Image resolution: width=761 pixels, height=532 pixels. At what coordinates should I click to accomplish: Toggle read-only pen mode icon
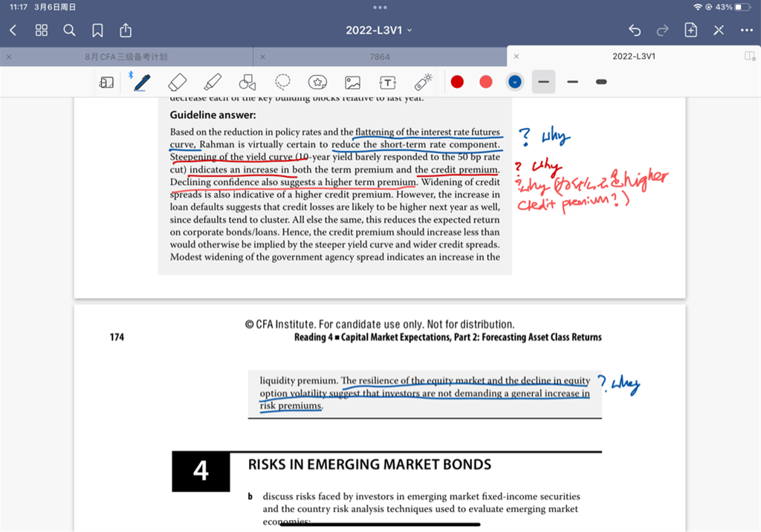719,30
